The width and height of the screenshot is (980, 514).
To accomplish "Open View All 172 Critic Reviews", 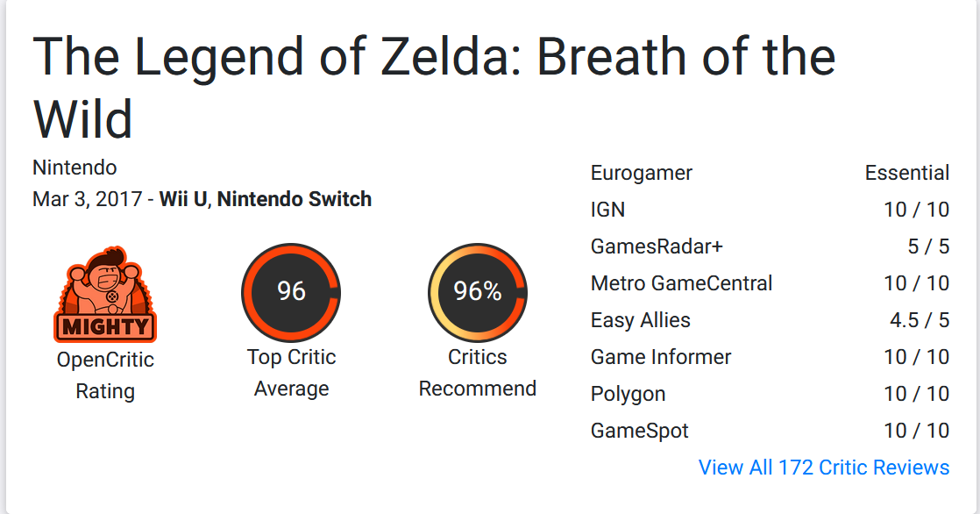I will pyautogui.click(x=824, y=468).
